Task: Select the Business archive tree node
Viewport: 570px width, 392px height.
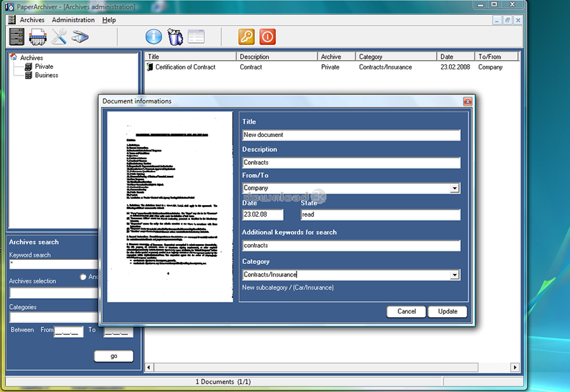Action: pyautogui.click(x=46, y=75)
